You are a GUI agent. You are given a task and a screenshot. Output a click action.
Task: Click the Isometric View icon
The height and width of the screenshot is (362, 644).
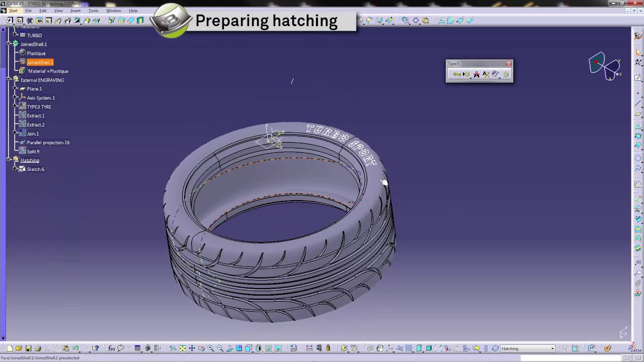(249, 348)
